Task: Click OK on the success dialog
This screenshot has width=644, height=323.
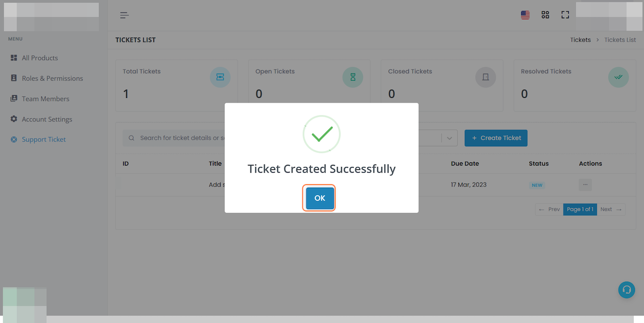Action: tap(320, 198)
